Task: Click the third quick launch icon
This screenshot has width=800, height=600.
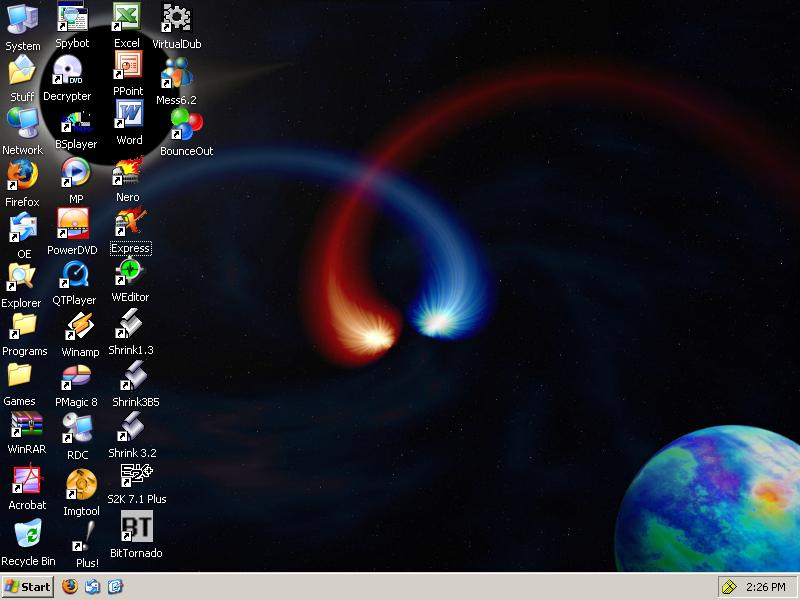Action: click(x=115, y=587)
